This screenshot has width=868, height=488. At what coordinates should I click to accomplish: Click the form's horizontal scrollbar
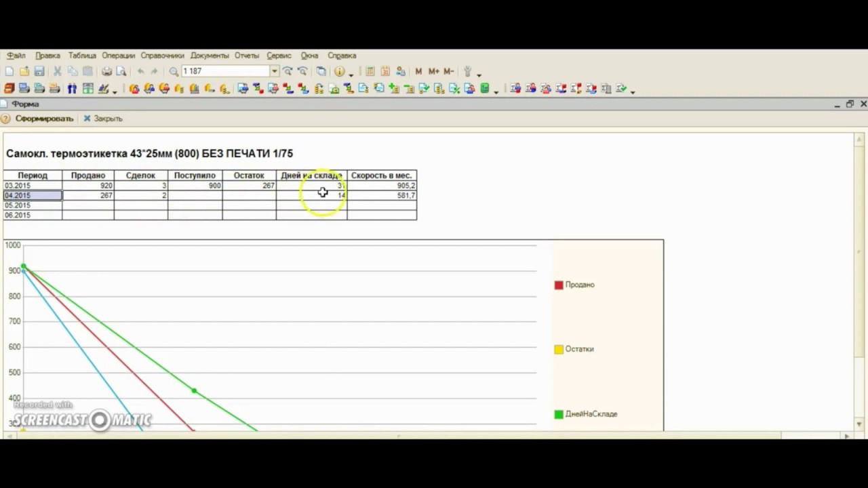427,434
